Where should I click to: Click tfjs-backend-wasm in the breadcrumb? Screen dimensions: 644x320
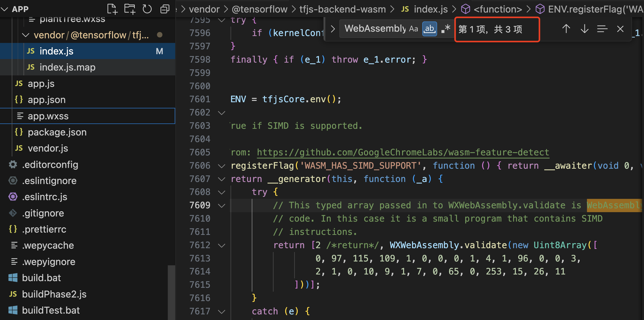pos(342,9)
